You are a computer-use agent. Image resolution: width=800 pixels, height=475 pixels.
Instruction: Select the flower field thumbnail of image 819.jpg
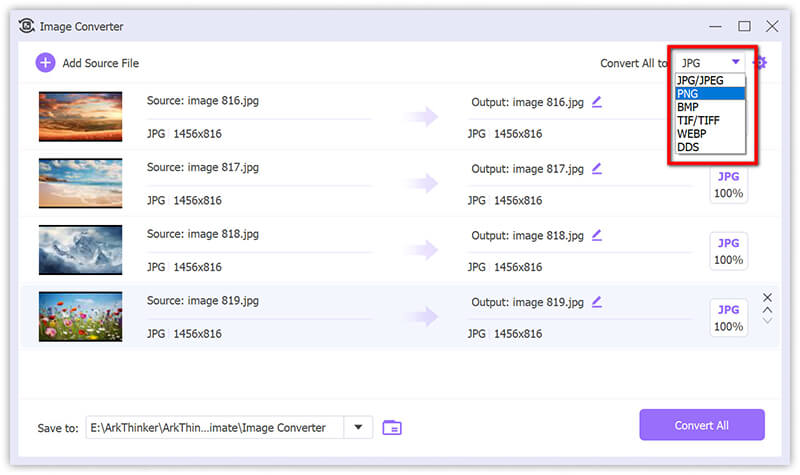coord(81,316)
